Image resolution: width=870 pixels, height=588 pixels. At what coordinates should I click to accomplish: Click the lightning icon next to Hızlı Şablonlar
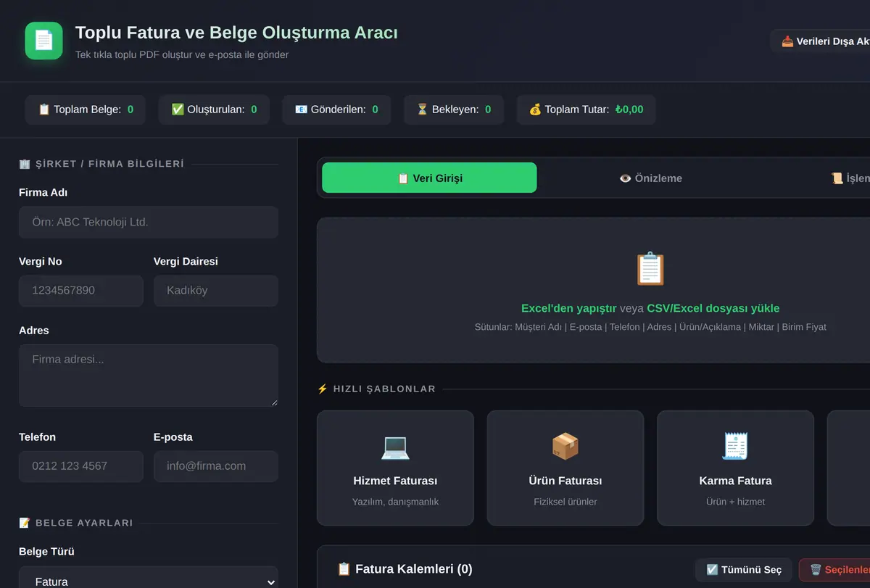323,389
